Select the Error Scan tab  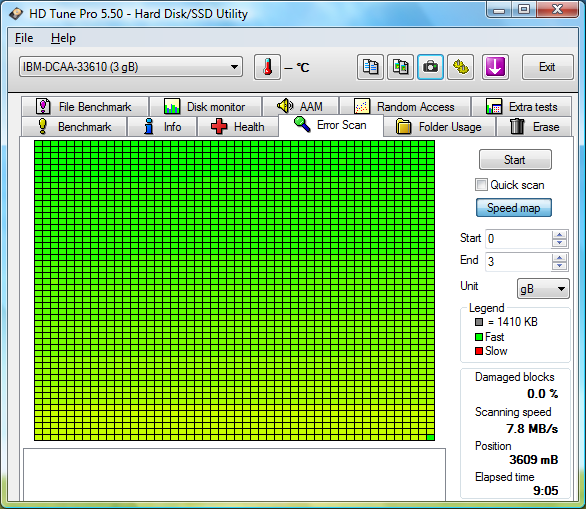(x=331, y=125)
